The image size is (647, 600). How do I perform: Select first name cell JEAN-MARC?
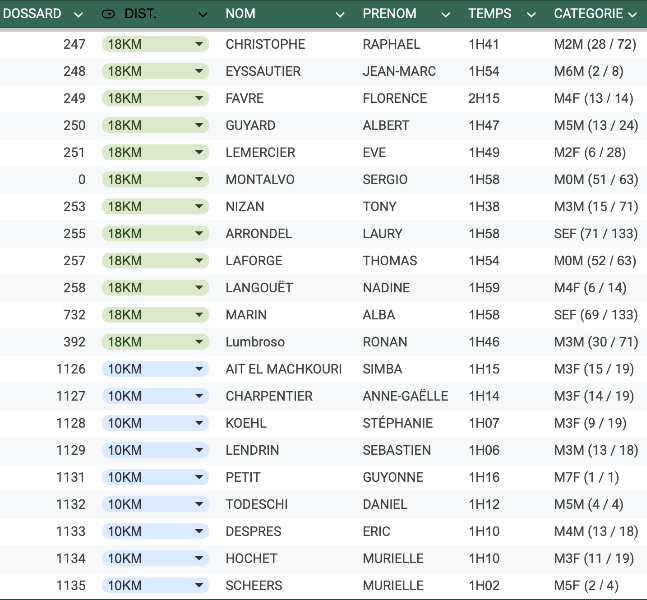coord(399,71)
